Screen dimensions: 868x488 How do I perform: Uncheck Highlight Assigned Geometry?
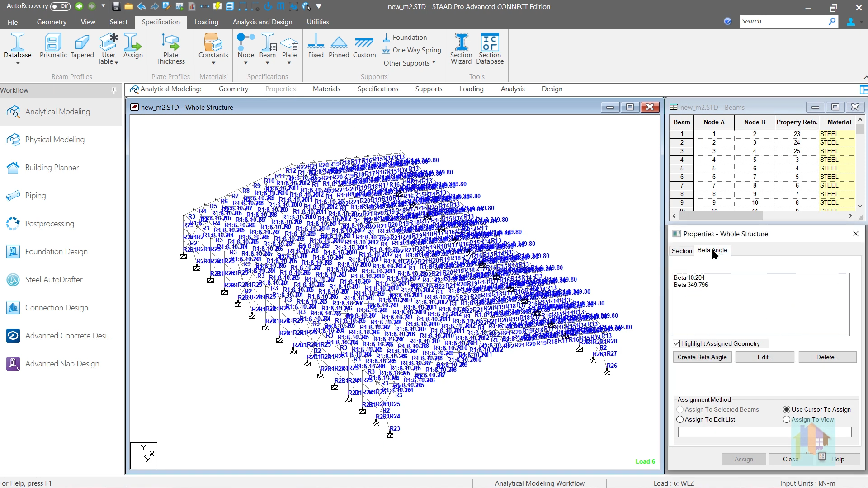(676, 343)
